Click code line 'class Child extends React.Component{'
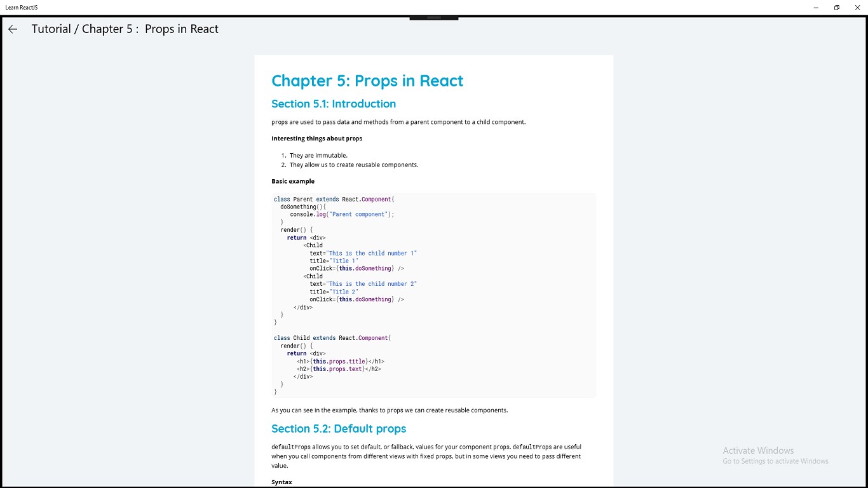The width and height of the screenshot is (868, 488). pos(332,338)
